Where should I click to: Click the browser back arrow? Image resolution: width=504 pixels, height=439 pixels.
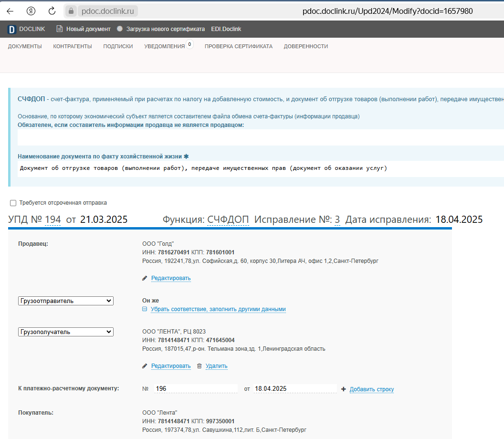(x=10, y=11)
